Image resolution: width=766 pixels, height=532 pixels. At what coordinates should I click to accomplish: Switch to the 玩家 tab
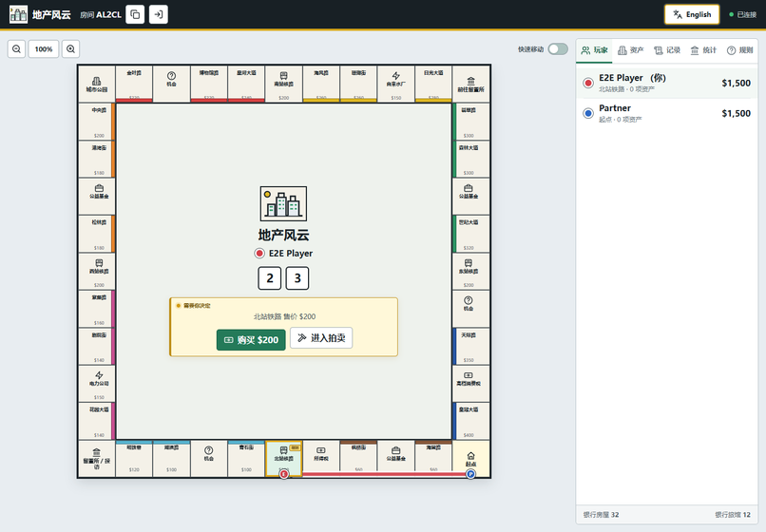pos(594,50)
